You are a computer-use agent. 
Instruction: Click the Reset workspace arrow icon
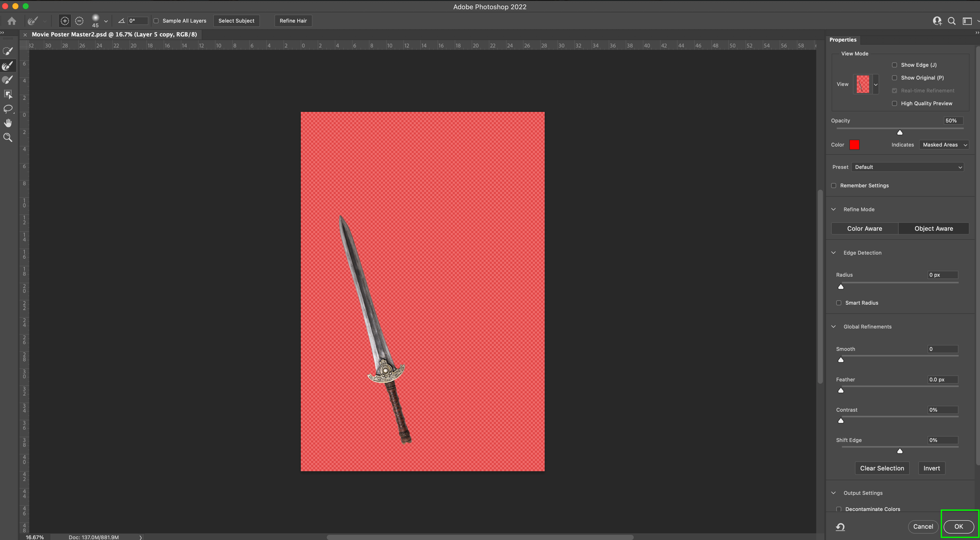[840, 527]
